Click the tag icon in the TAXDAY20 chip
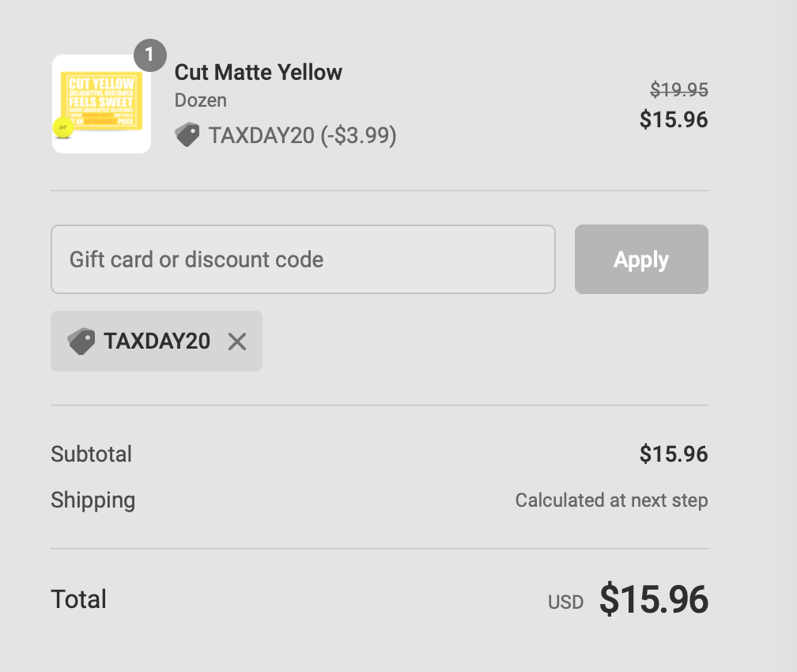 pyautogui.click(x=81, y=342)
